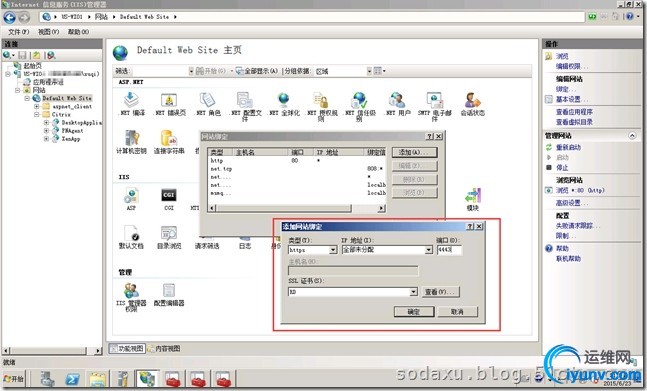Collapse the Default Web Site tree node
Viewport: 647px width, 391px height.
click(x=27, y=98)
